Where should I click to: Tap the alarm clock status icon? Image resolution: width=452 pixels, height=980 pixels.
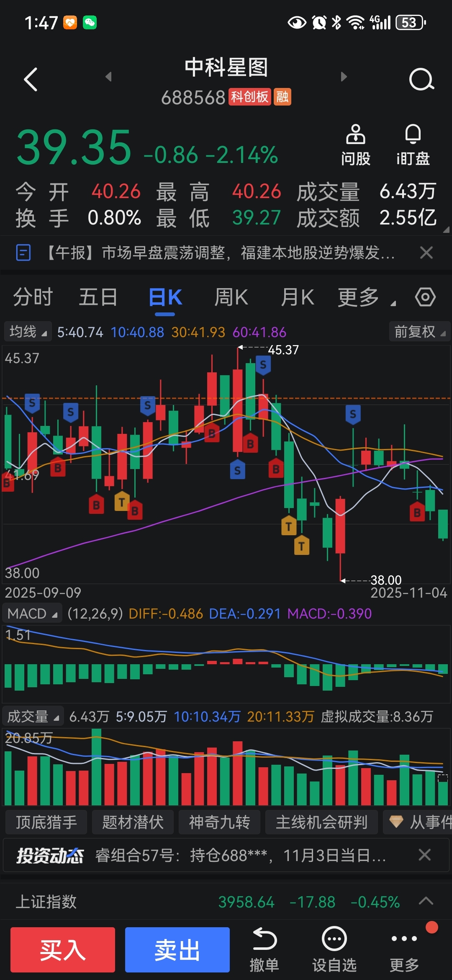[319, 22]
